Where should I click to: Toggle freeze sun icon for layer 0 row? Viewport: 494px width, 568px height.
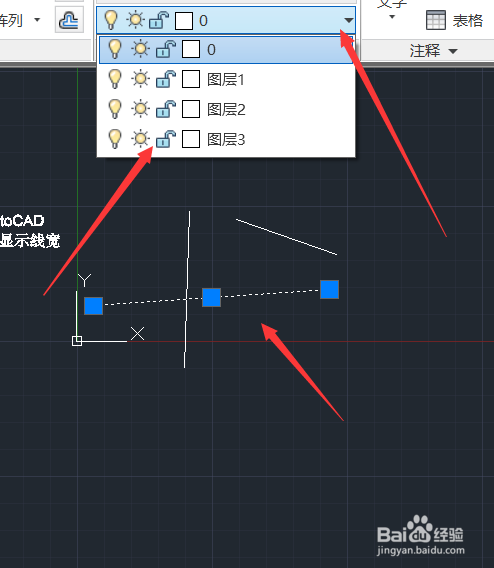tap(140, 49)
